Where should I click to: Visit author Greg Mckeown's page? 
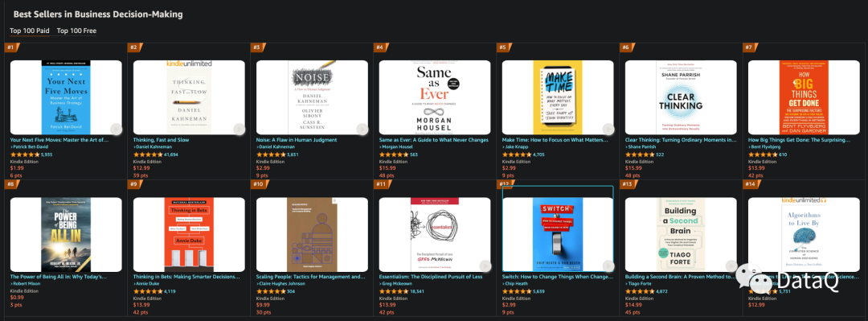398,283
